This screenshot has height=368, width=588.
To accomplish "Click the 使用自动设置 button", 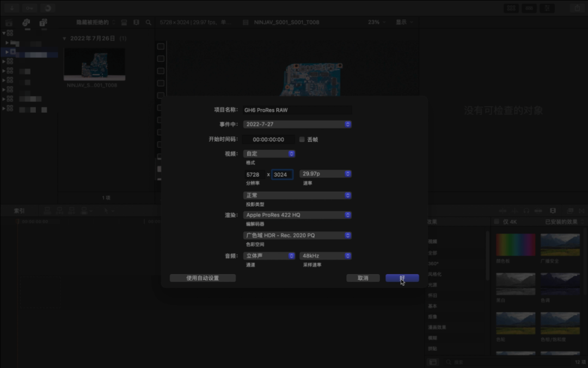I will (203, 278).
